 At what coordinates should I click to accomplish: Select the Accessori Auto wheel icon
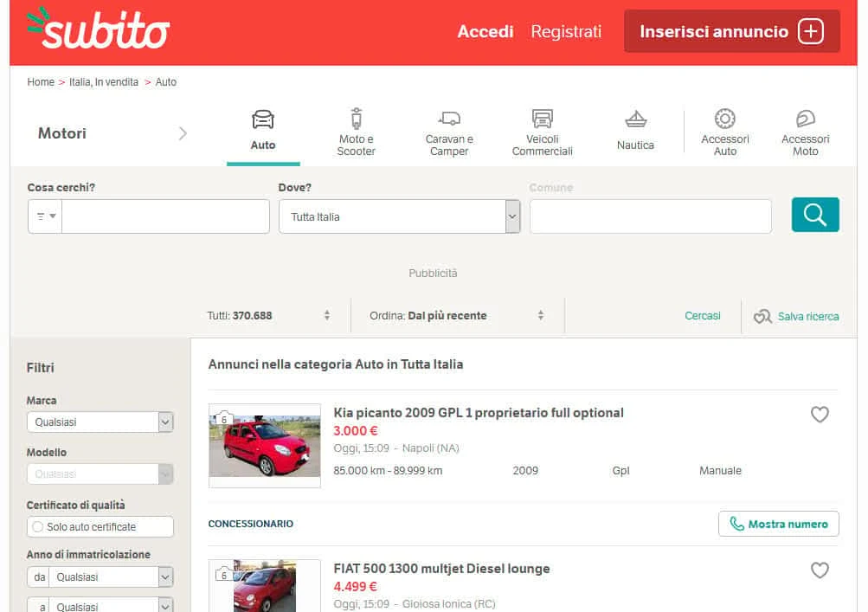pyautogui.click(x=724, y=119)
